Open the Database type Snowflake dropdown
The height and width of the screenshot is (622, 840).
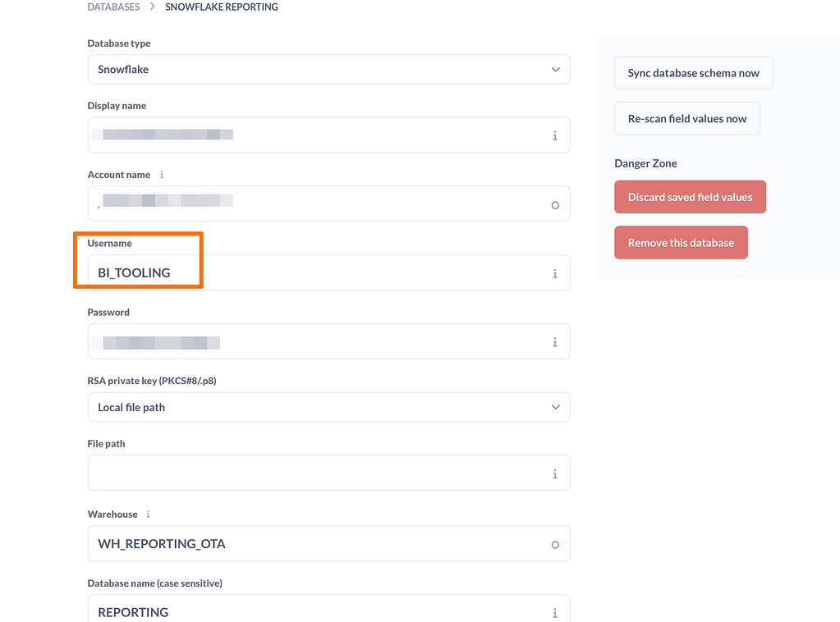click(x=329, y=69)
